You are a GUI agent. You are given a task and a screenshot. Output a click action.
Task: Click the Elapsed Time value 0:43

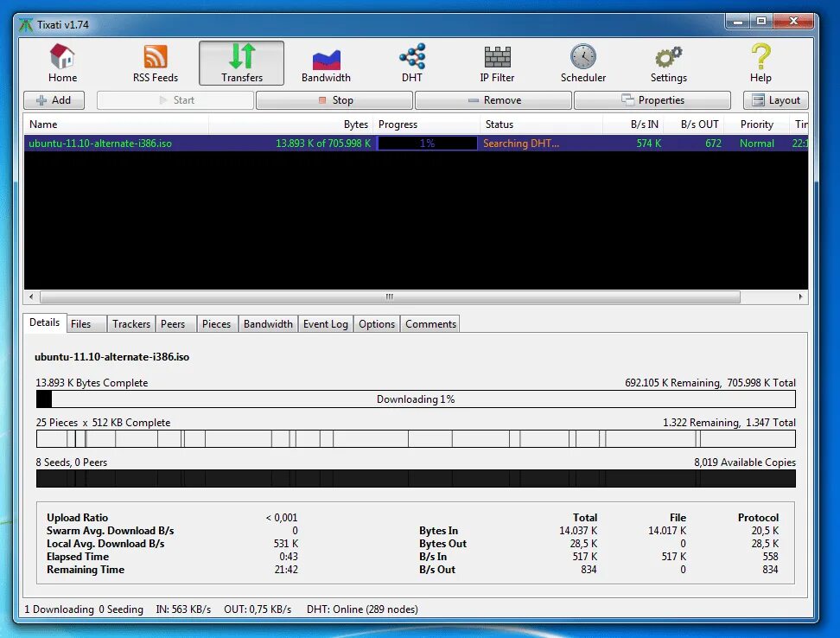pos(289,557)
